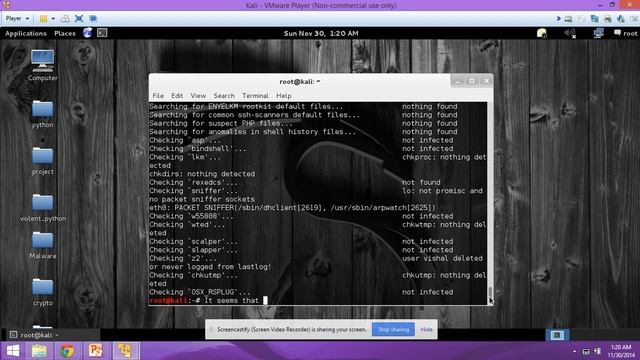Launch terminal from top panel shortcut icon
The image size is (640, 360).
tap(102, 33)
